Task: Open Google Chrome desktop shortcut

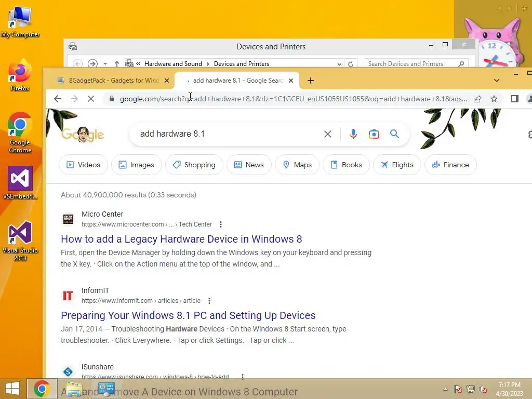Action: (x=20, y=133)
